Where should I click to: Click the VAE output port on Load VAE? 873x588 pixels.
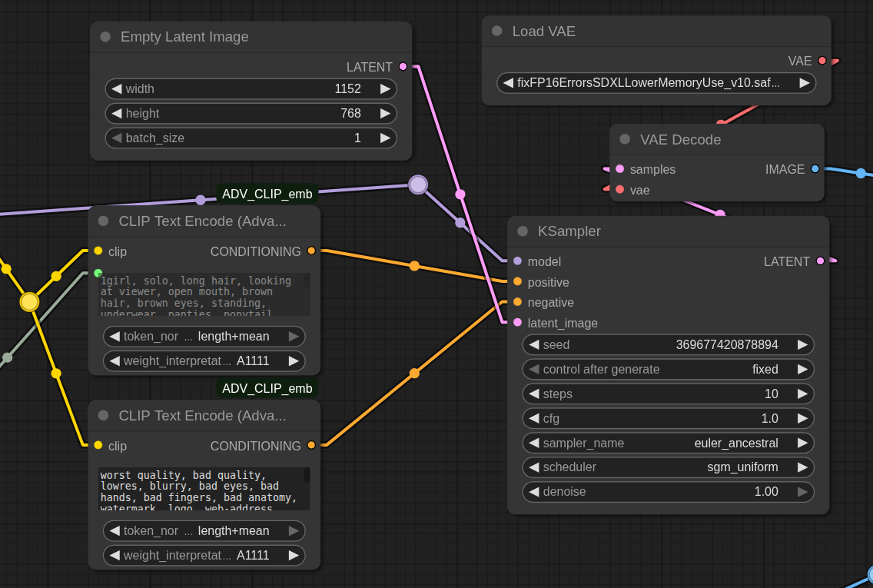click(822, 61)
